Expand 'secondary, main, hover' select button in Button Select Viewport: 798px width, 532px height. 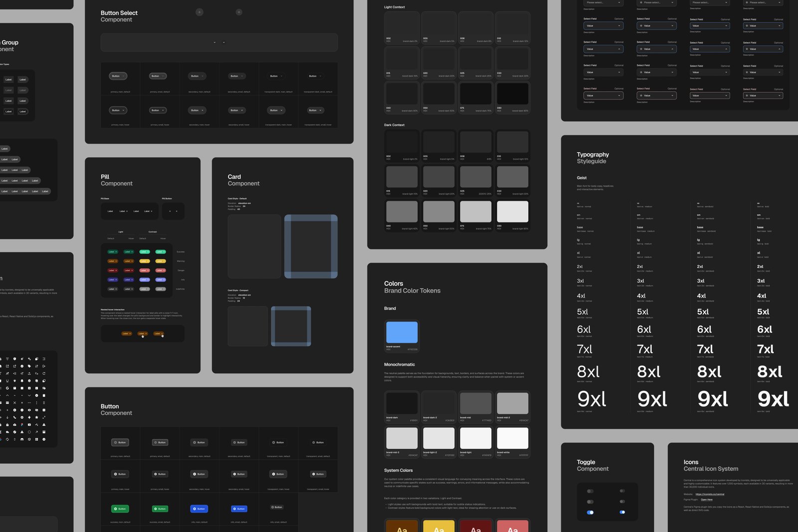click(x=197, y=110)
